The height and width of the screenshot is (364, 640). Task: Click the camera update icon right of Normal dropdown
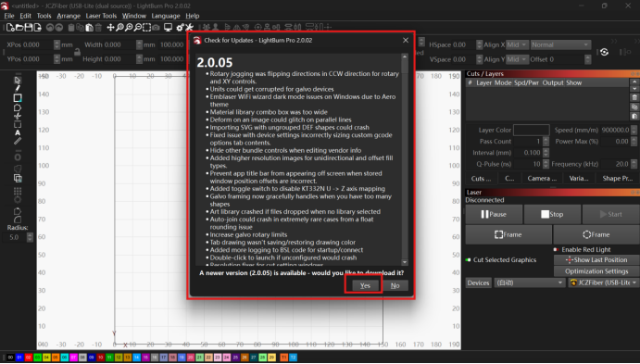pyautogui.click(x=604, y=52)
